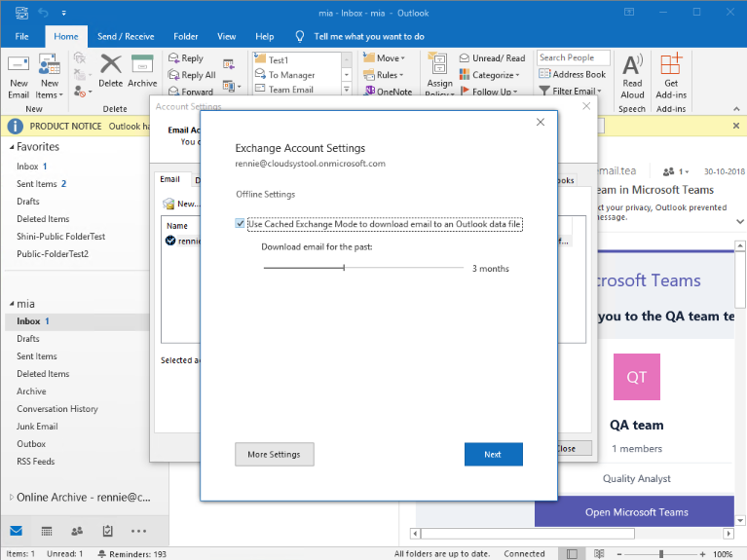Click the More Settings button
This screenshot has height=560, width=747.
coord(274,454)
